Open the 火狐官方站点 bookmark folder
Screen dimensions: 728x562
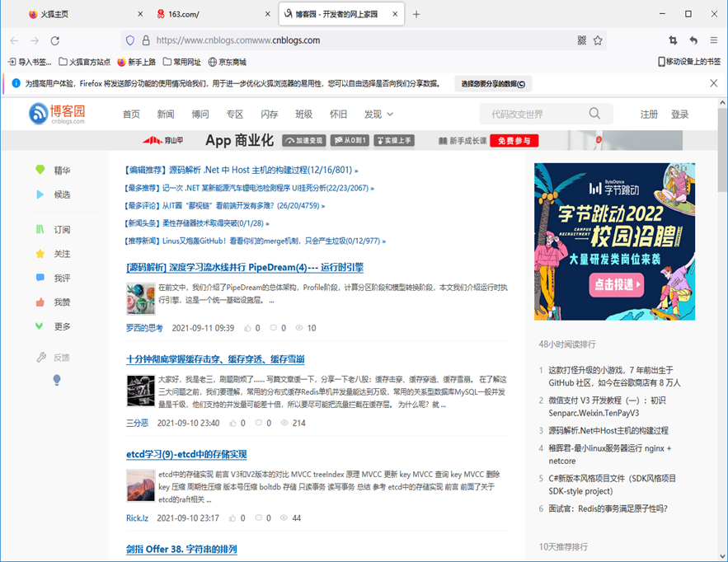click(x=84, y=62)
